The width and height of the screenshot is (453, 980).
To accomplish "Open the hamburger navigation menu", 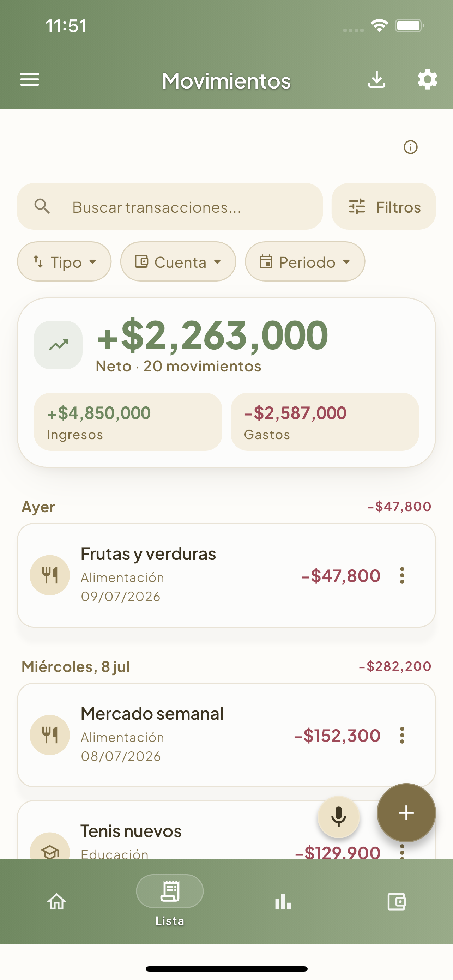I will (30, 80).
